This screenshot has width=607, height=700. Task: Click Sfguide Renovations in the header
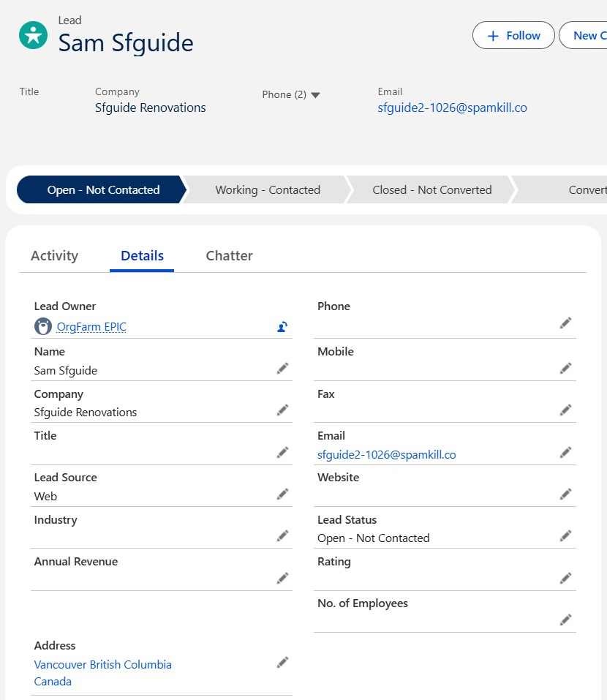click(151, 108)
